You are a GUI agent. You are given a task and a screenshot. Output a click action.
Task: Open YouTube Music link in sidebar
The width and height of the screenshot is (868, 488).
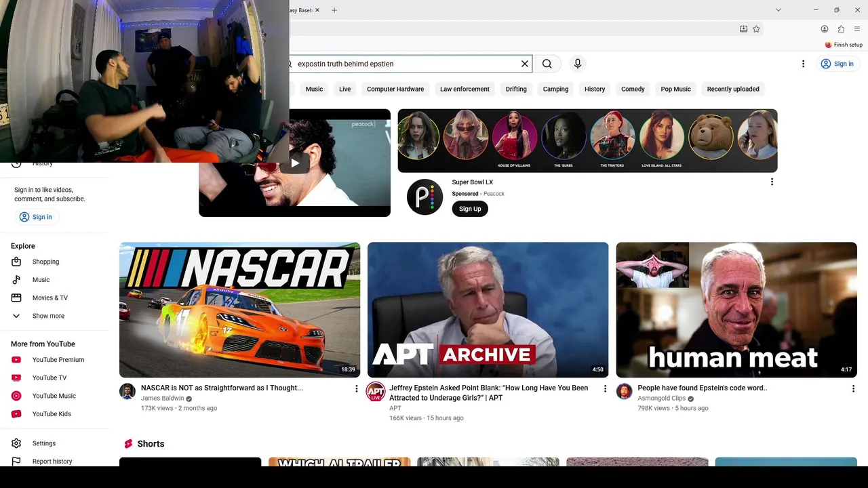tap(54, 396)
